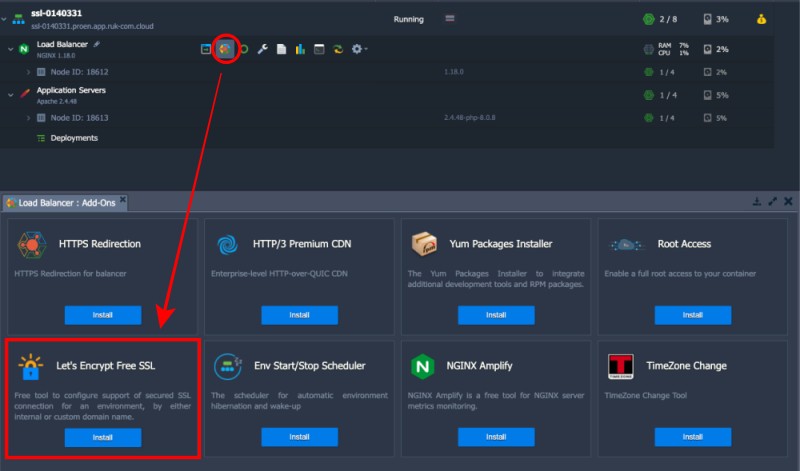
Task: Click the HTTPS Redirection add-on icon
Action: 32,244
